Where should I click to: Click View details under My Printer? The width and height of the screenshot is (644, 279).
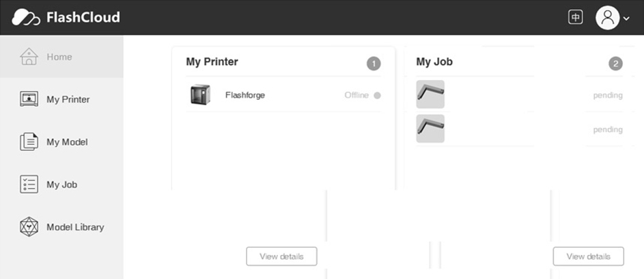pyautogui.click(x=281, y=256)
